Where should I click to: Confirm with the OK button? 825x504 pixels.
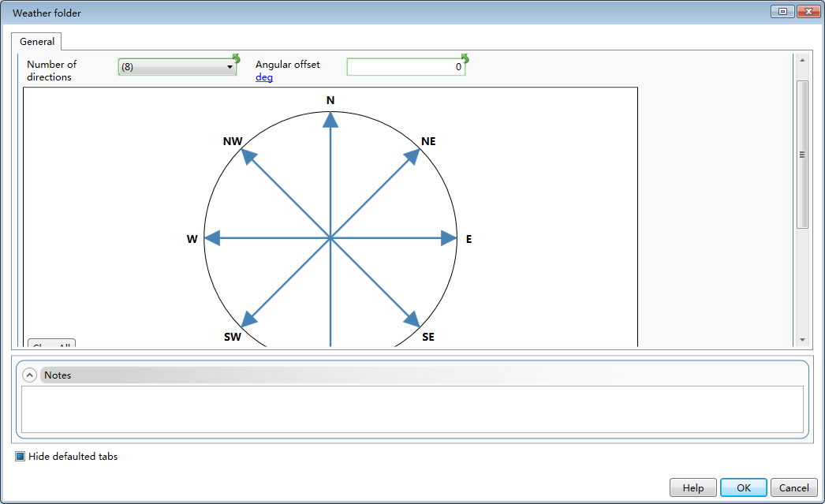coord(744,487)
